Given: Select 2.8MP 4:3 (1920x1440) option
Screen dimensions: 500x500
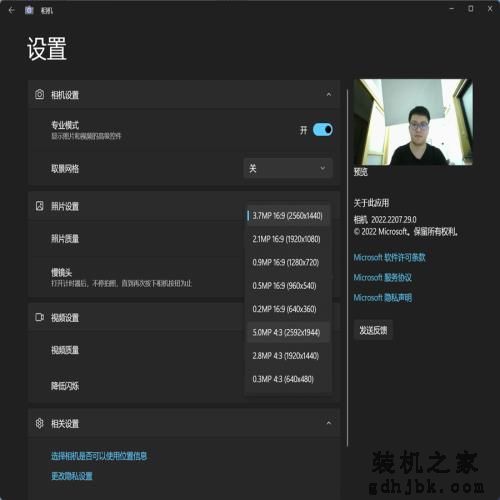Looking at the screenshot, I should [288, 356].
